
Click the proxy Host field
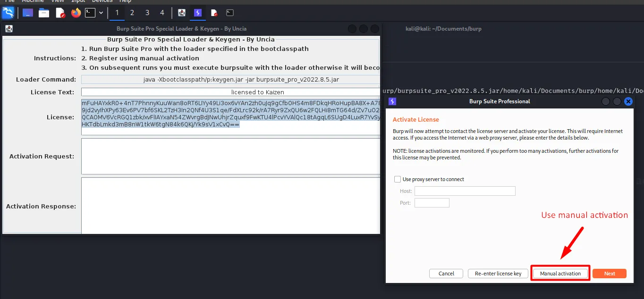coord(465,191)
